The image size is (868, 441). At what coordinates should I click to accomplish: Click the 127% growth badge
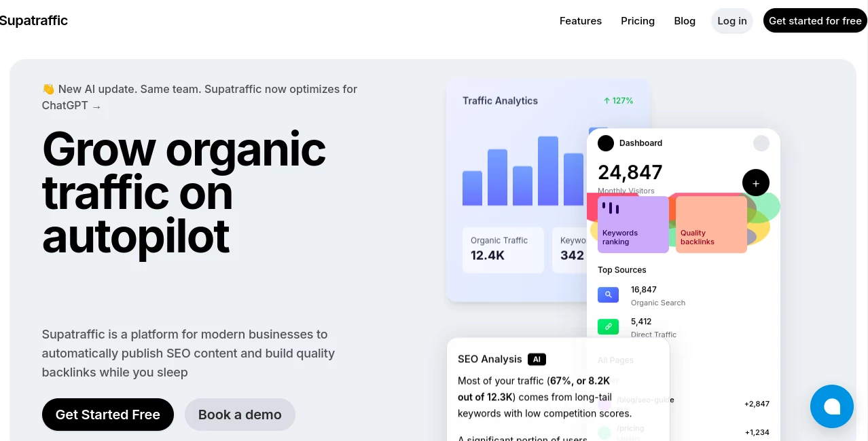(617, 100)
